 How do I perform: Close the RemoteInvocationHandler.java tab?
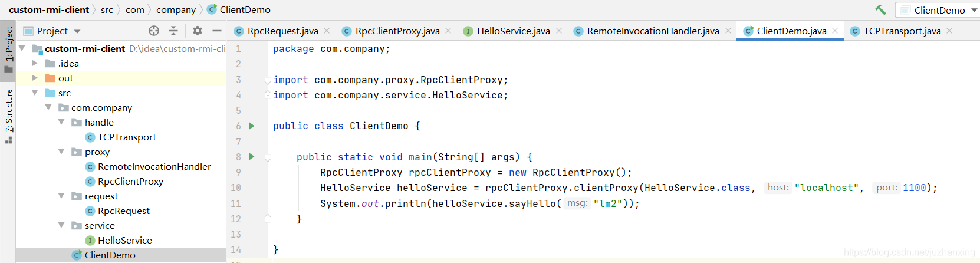click(728, 31)
